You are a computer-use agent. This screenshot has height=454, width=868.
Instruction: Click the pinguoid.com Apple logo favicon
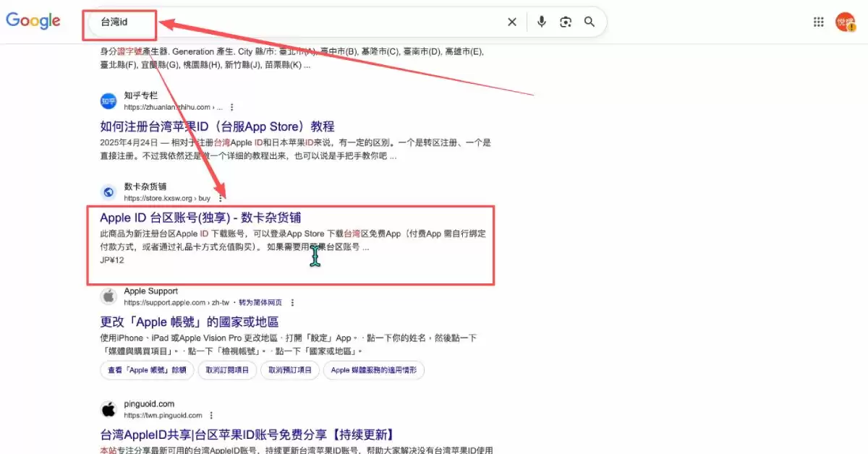coord(108,408)
